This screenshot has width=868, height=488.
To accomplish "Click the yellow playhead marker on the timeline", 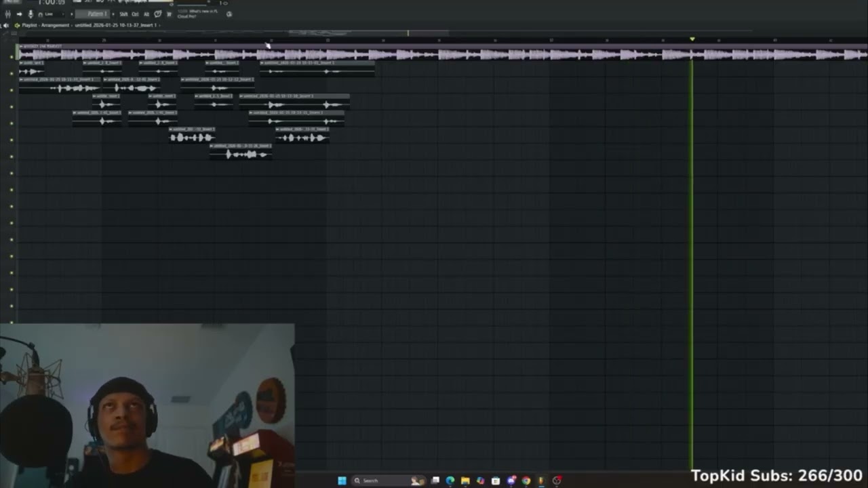I will 692,39.
